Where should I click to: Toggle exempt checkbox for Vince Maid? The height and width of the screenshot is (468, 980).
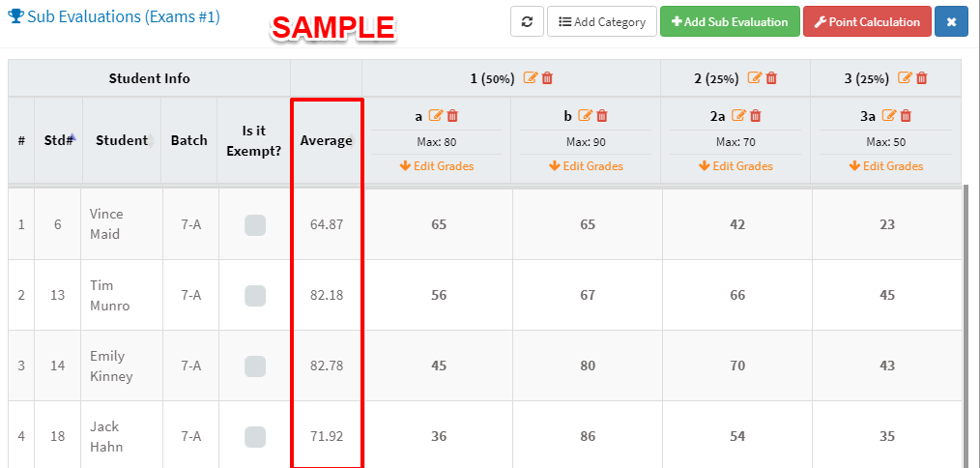point(254,224)
